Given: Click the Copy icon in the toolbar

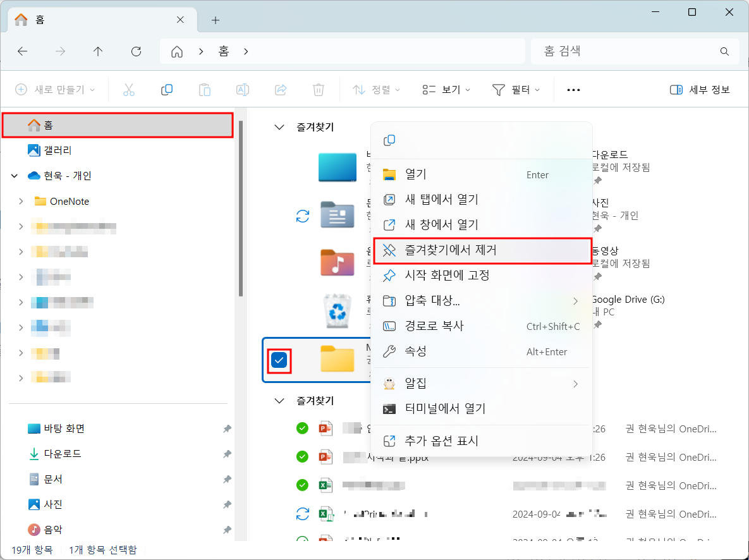Looking at the screenshot, I should 167,89.
